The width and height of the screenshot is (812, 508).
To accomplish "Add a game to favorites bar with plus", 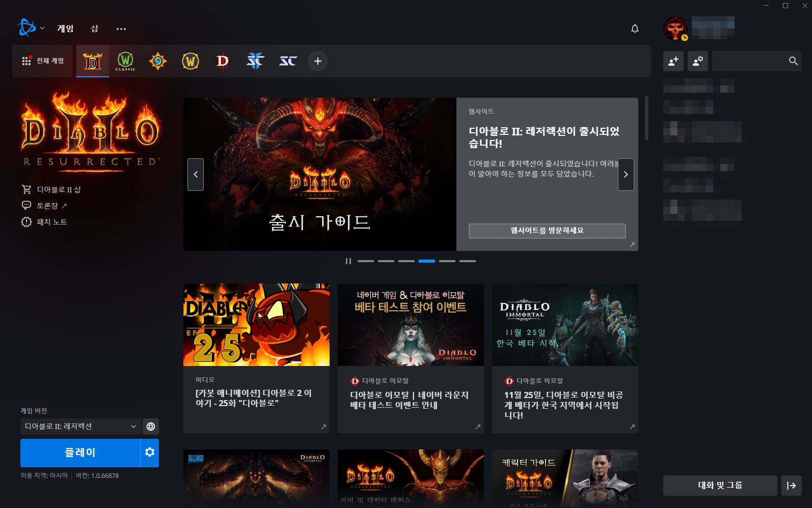I will (318, 61).
